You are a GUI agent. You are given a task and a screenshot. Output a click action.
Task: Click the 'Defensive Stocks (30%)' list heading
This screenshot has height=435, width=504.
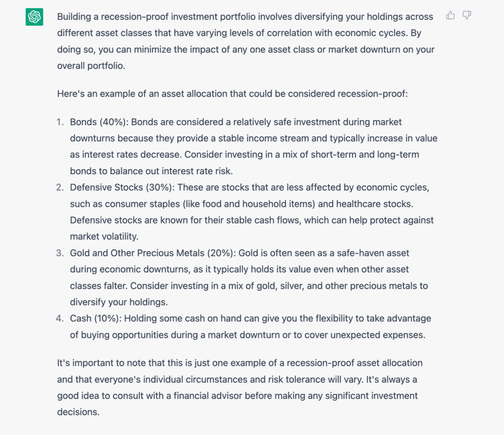[x=122, y=187]
